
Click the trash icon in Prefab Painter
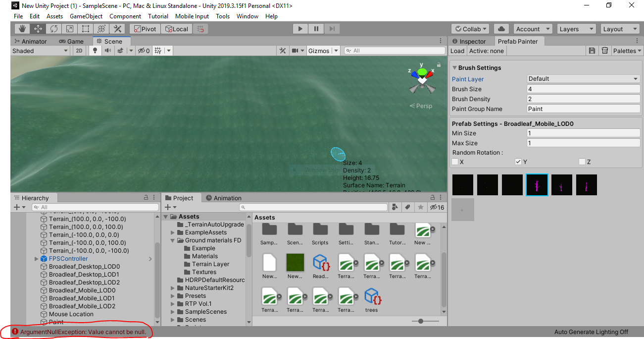[x=605, y=51]
